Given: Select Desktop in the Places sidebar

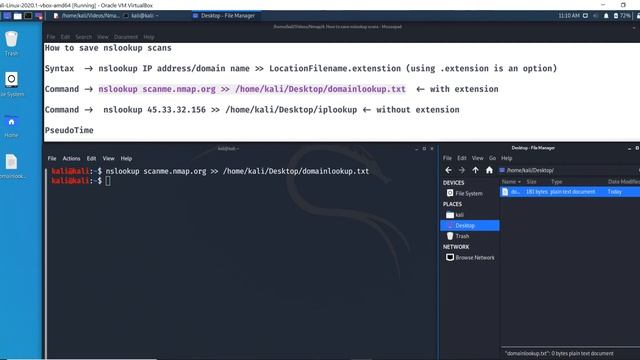Looking at the screenshot, I should pyautogui.click(x=469, y=225).
